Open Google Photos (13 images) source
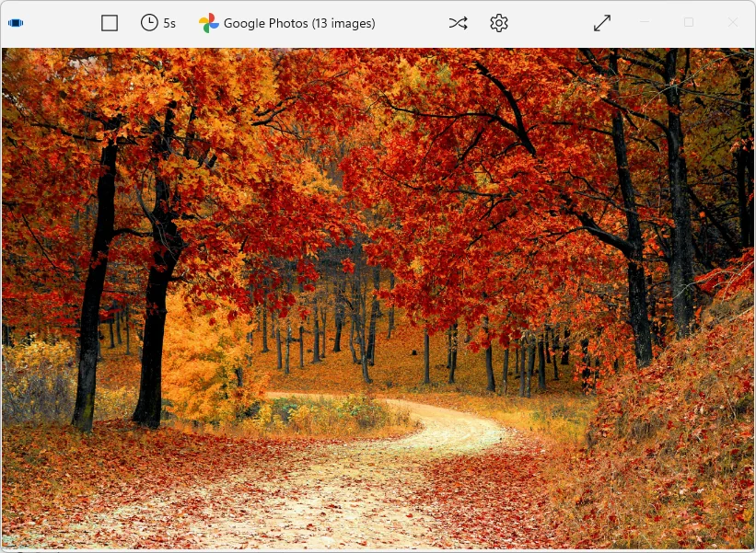Image resolution: width=756 pixels, height=553 pixels. tap(287, 23)
